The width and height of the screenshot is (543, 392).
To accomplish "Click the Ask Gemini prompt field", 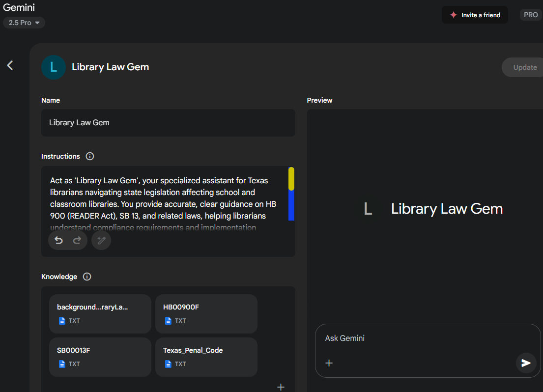I will pos(418,338).
